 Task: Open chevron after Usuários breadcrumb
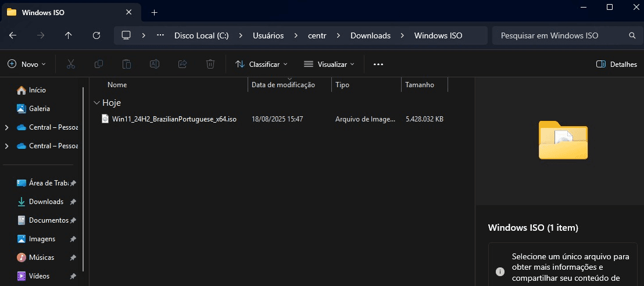pos(296,36)
